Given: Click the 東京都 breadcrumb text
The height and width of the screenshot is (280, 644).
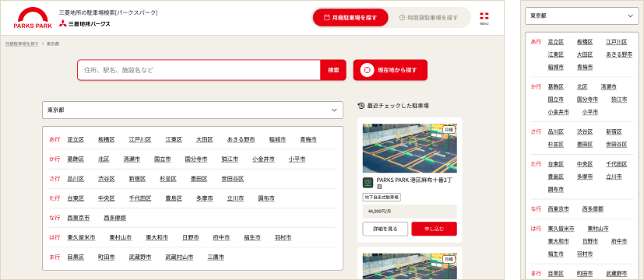Looking at the screenshot, I should 53,44.
